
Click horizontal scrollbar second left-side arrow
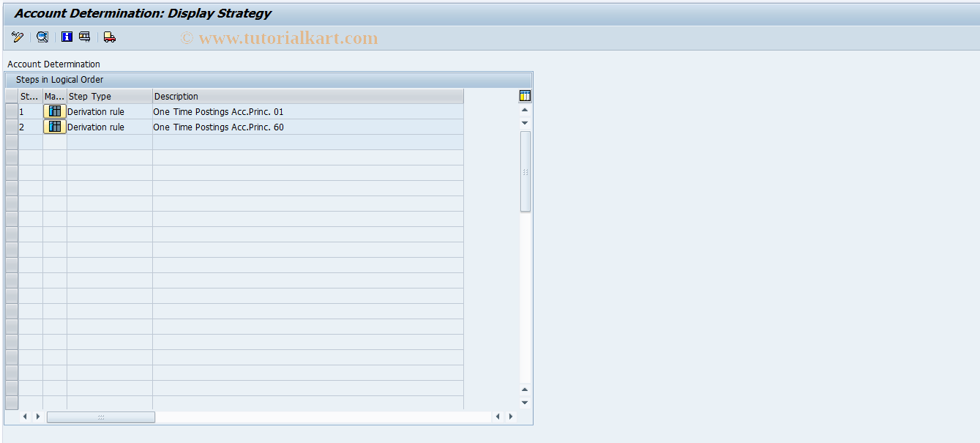37,417
